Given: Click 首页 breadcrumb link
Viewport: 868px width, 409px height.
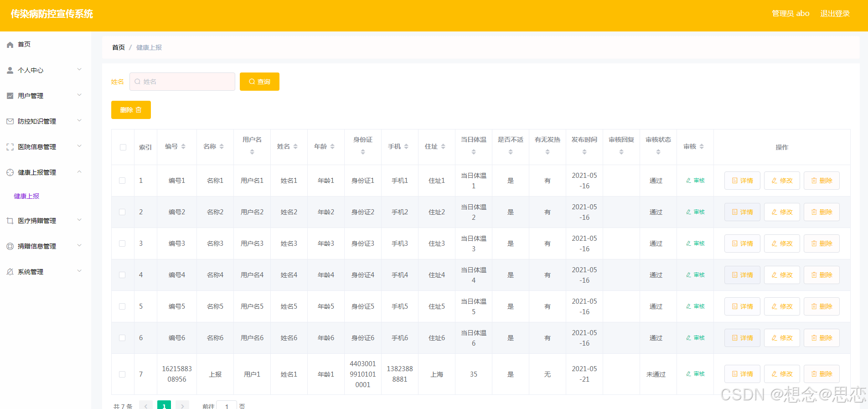Looking at the screenshot, I should tap(119, 47).
